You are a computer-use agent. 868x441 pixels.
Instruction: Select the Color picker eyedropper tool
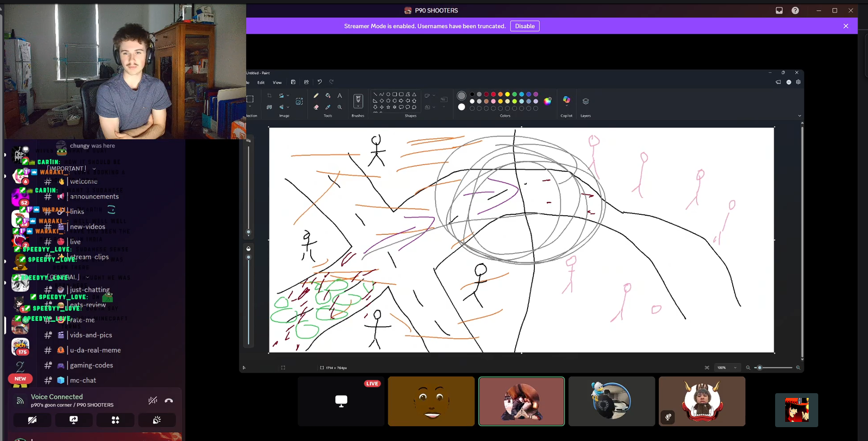pyautogui.click(x=328, y=107)
